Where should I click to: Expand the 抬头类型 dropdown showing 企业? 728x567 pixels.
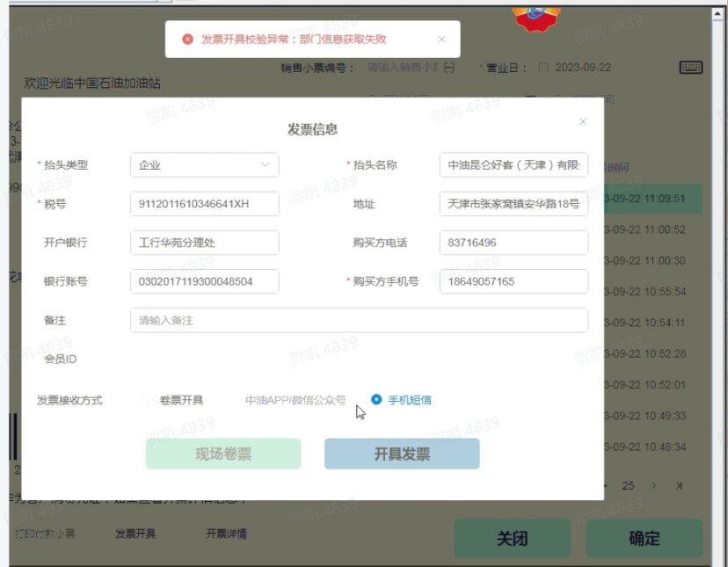pyautogui.click(x=204, y=165)
